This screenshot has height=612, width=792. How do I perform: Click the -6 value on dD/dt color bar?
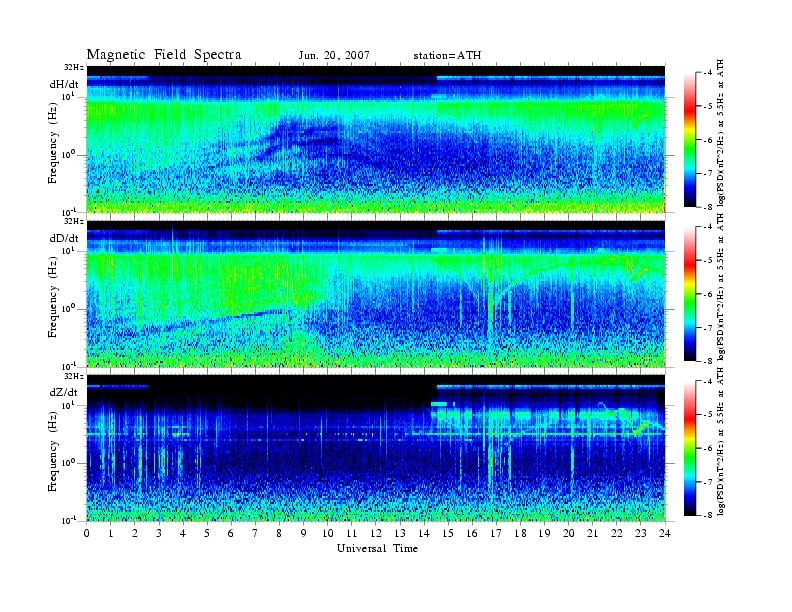708,294
